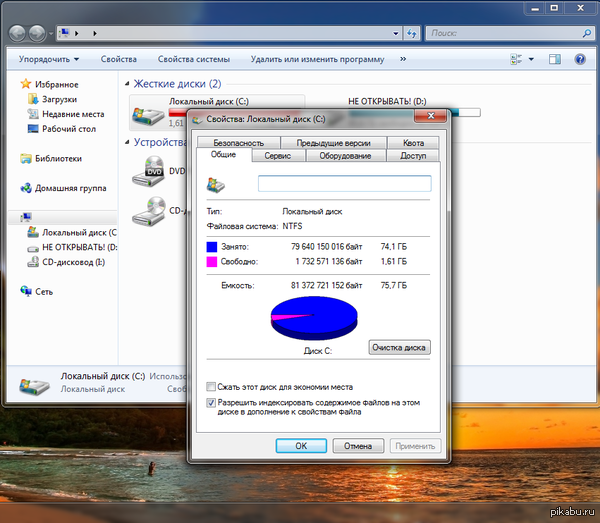Switch to the Предыдущие версии tab
The height and width of the screenshot is (523, 600).
(x=333, y=143)
